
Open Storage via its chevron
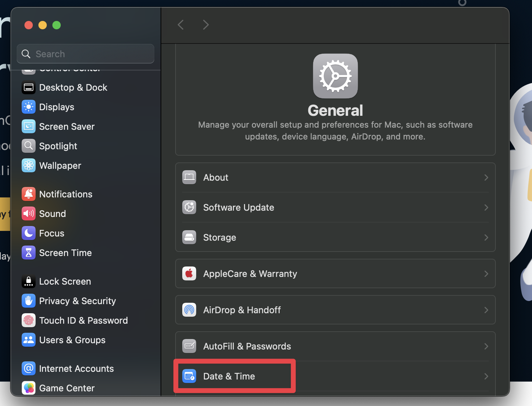click(x=486, y=238)
